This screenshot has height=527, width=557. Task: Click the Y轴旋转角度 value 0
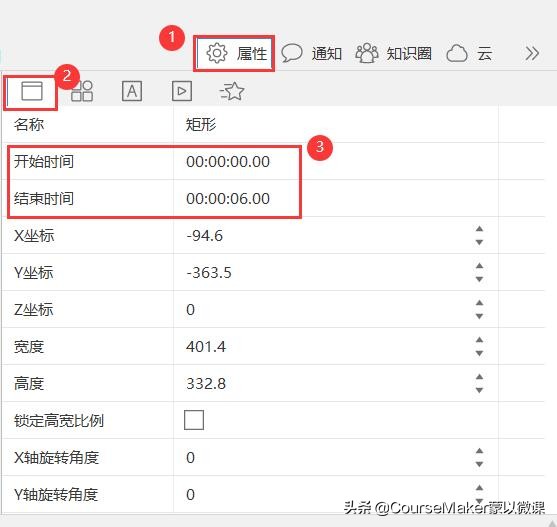click(190, 494)
